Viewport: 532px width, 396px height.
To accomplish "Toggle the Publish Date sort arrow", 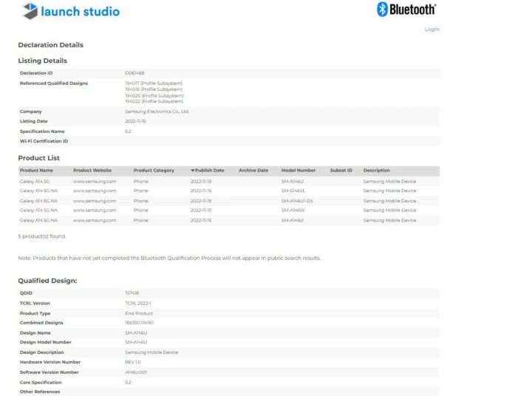I will point(192,171).
